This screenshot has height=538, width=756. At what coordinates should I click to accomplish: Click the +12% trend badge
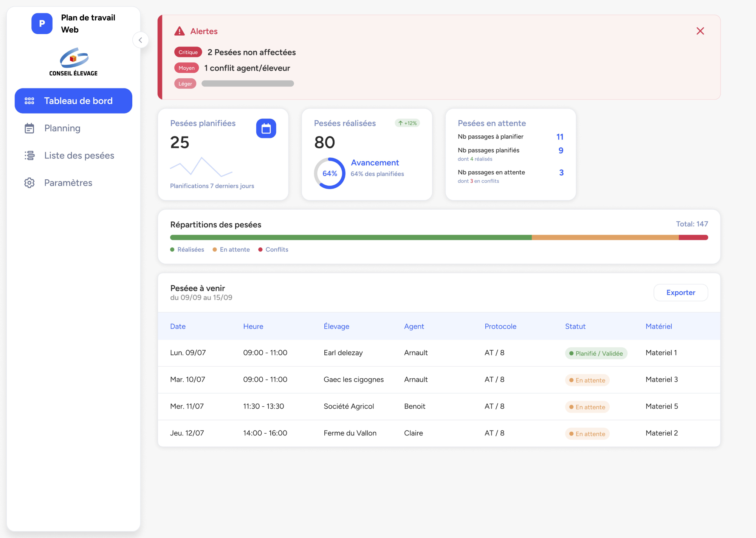pos(407,123)
